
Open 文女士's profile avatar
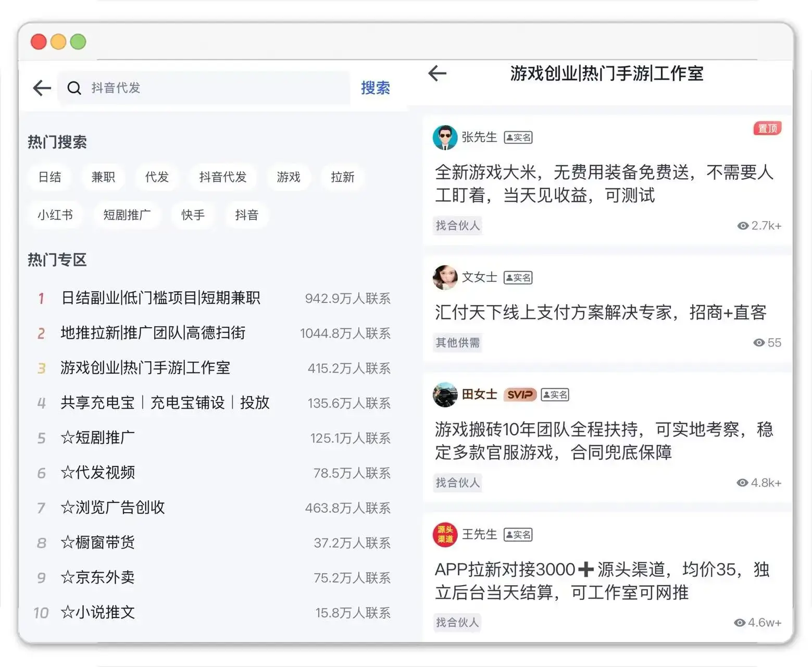click(x=445, y=277)
